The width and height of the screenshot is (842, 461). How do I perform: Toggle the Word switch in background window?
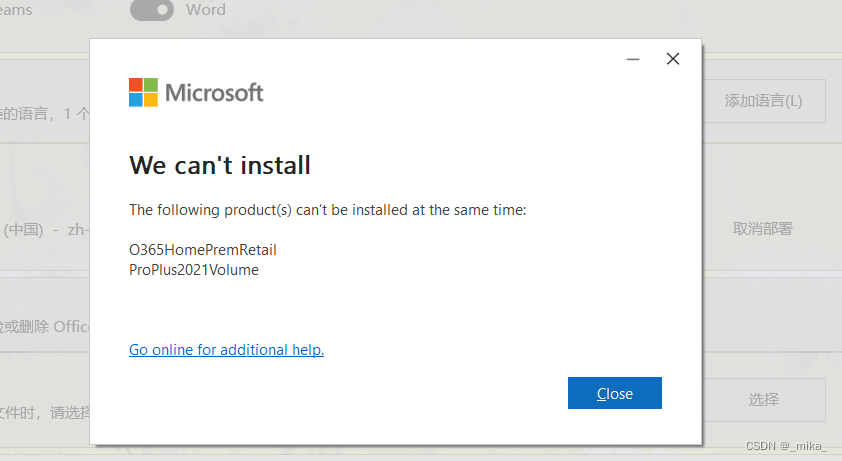(x=152, y=10)
